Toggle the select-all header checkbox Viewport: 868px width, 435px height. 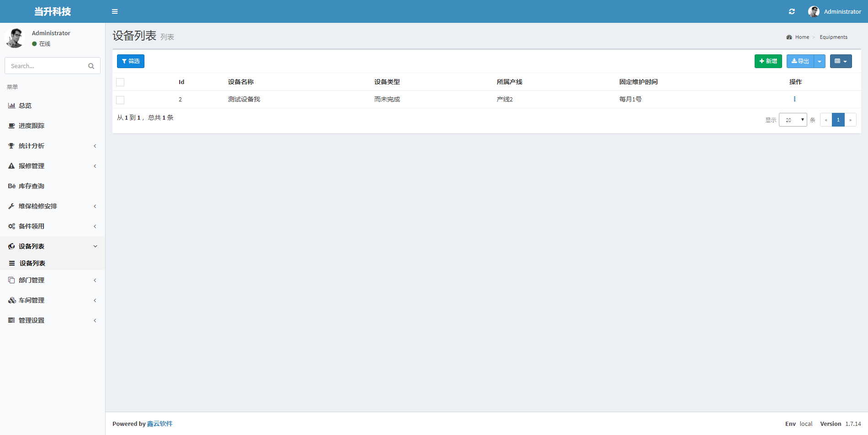120,82
